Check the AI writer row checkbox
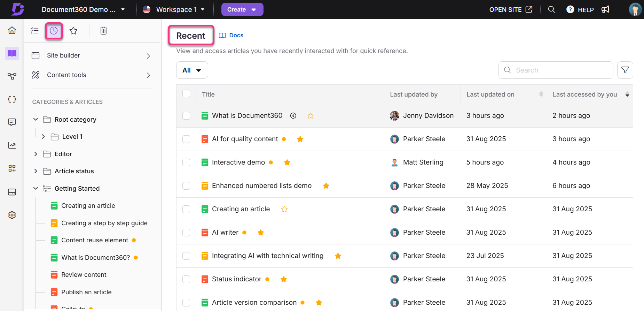The height and width of the screenshot is (311, 644). click(x=186, y=233)
